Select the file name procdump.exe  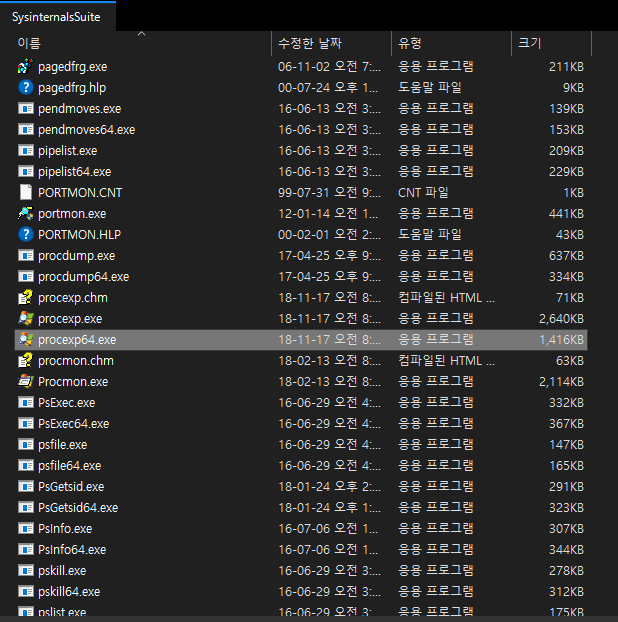[77, 256]
